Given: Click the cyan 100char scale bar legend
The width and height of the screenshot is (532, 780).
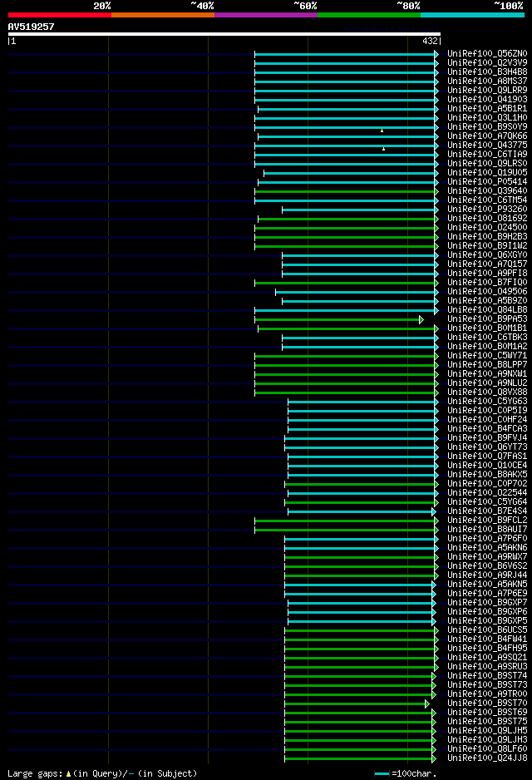Looking at the screenshot, I should (382, 774).
